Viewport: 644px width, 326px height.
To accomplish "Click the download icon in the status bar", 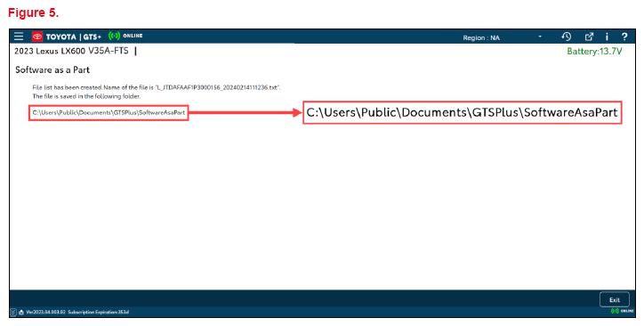I will pos(13,312).
